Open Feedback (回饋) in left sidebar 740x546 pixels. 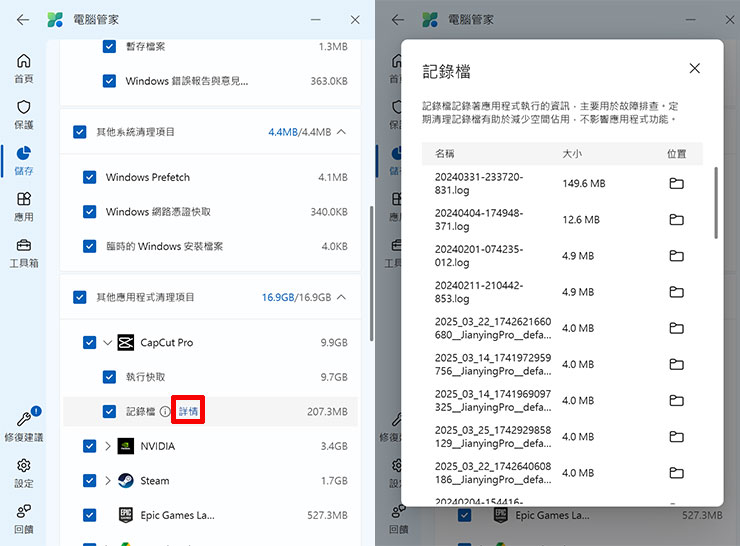(x=24, y=519)
